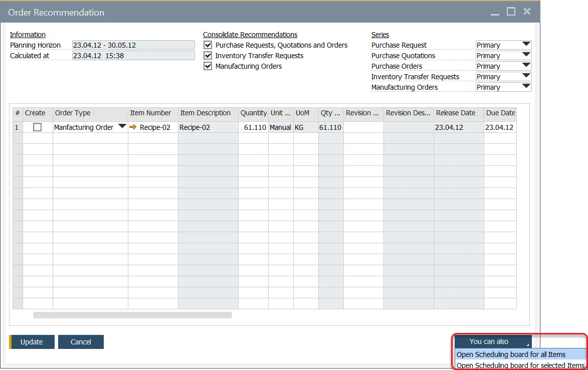Image resolution: width=588 pixels, height=370 pixels.
Task: Click the horizontal scrollbar below the table
Action: coord(132,315)
